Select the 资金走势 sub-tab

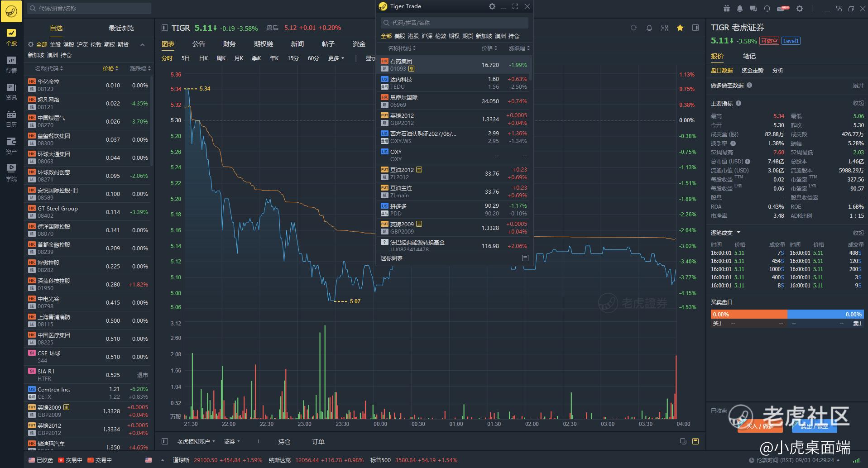tap(753, 70)
